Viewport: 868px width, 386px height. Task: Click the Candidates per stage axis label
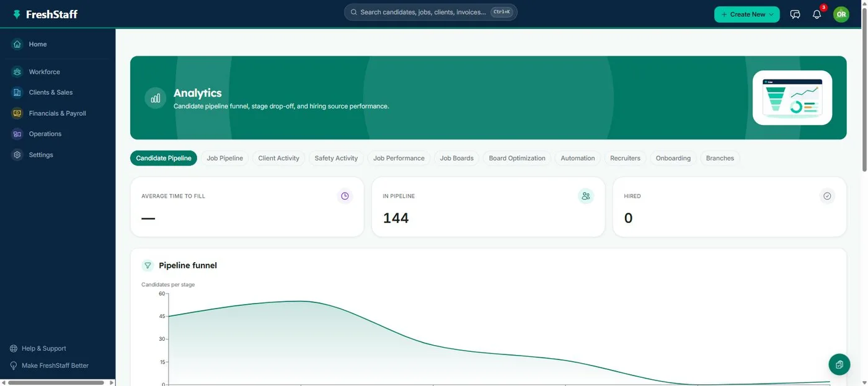(168, 284)
